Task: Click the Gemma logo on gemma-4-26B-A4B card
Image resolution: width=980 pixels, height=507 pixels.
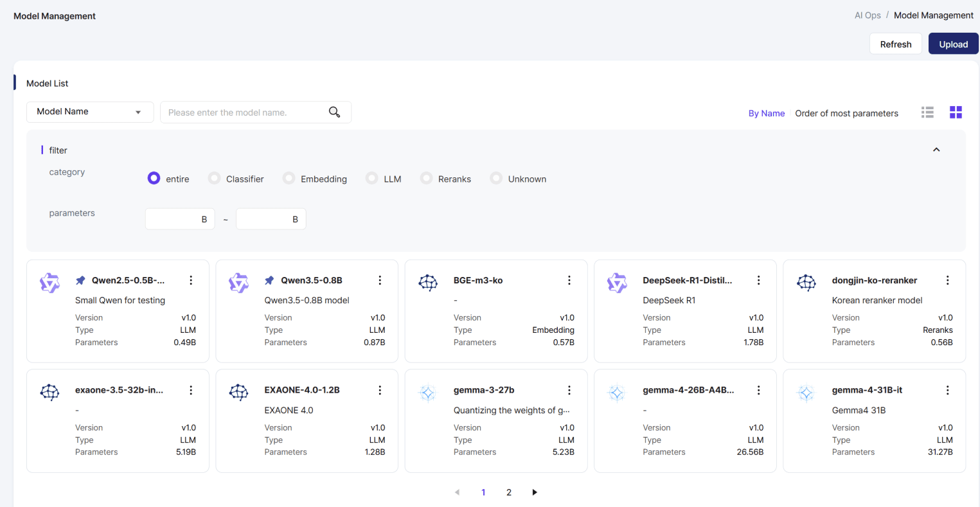Action: pos(617,393)
